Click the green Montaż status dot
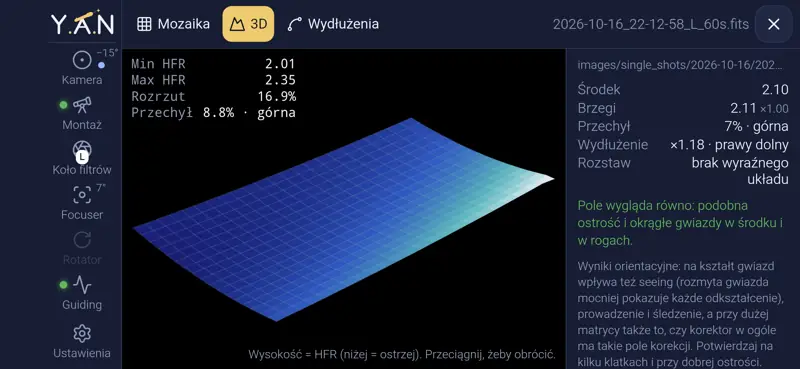This screenshot has width=800, height=369. click(x=63, y=105)
